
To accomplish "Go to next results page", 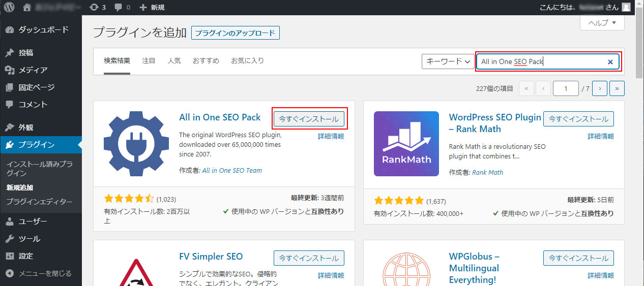I will click(600, 88).
